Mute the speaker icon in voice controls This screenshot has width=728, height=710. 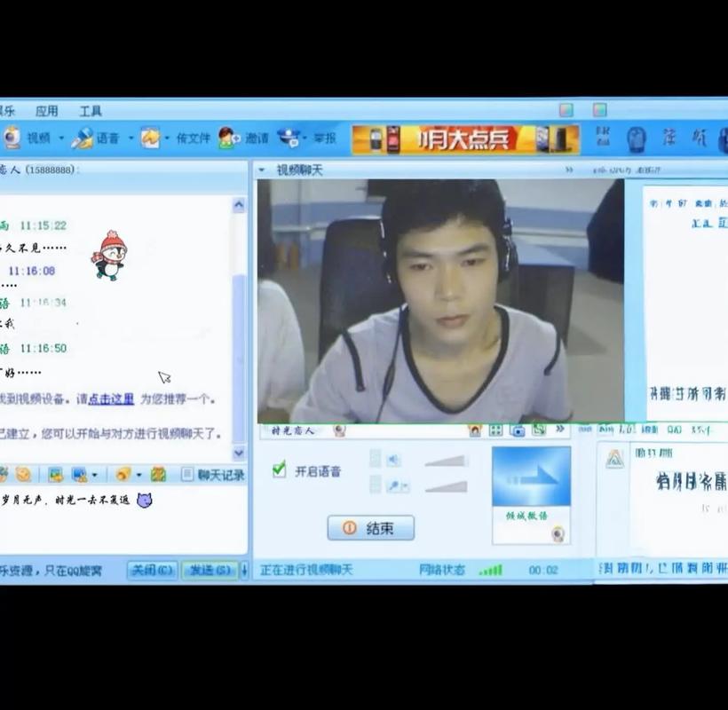[x=393, y=460]
